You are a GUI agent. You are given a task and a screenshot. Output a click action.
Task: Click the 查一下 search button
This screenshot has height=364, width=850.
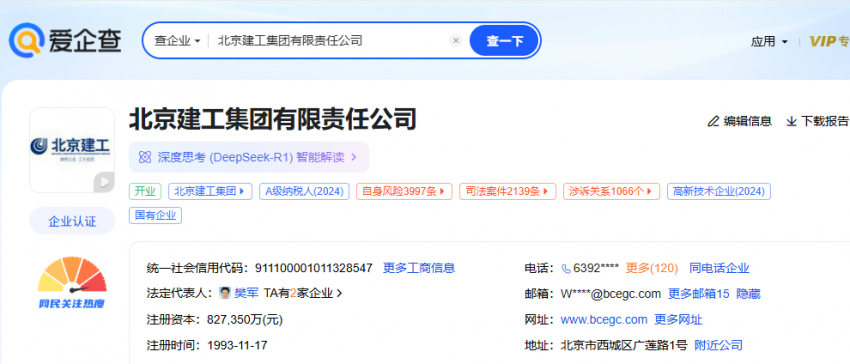[504, 41]
